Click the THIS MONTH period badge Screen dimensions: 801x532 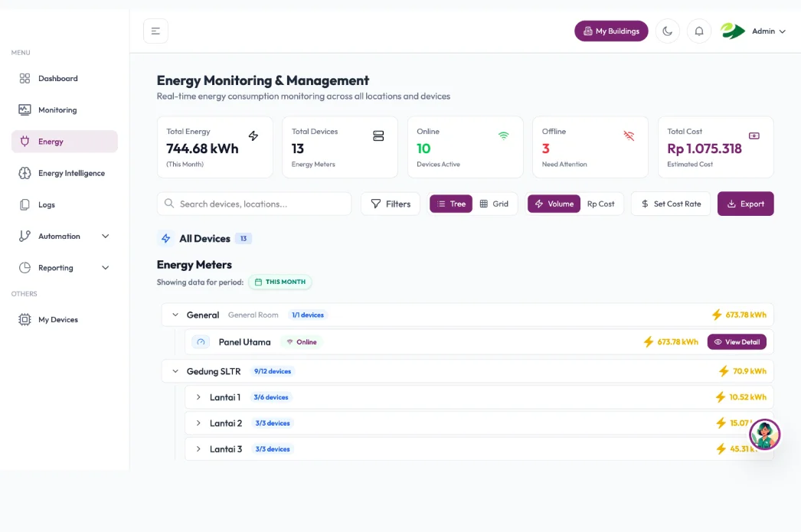(x=280, y=282)
